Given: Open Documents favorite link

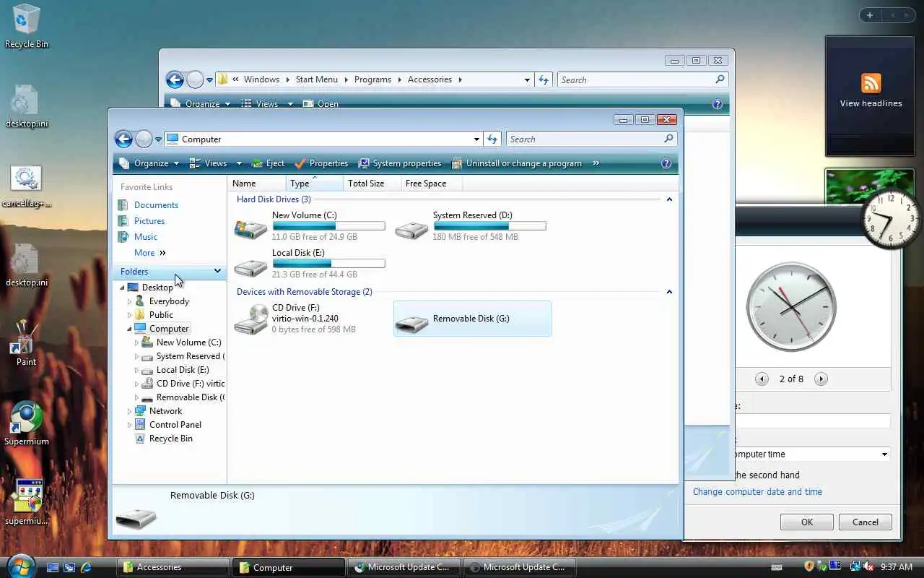Looking at the screenshot, I should 156,205.
